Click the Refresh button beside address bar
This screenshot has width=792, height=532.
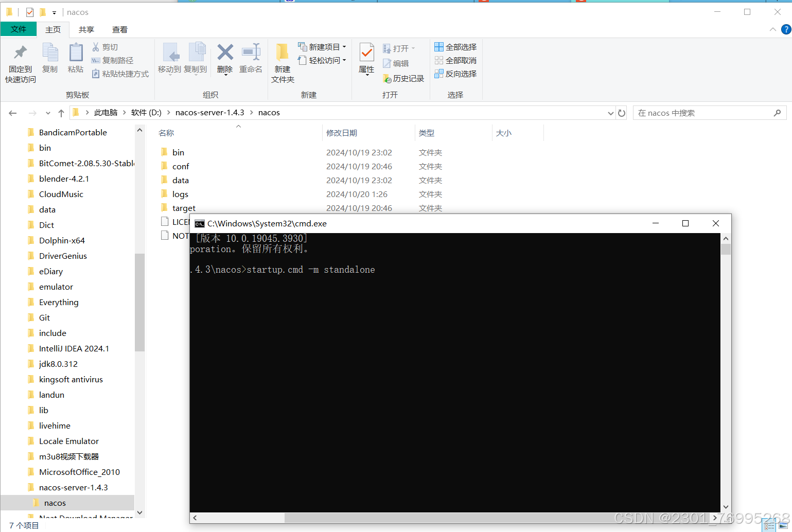[x=622, y=113]
